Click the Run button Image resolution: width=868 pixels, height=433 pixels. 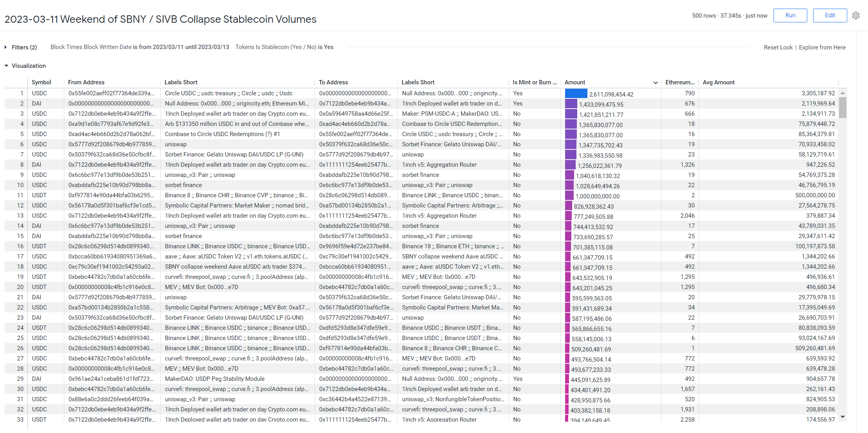(x=790, y=15)
